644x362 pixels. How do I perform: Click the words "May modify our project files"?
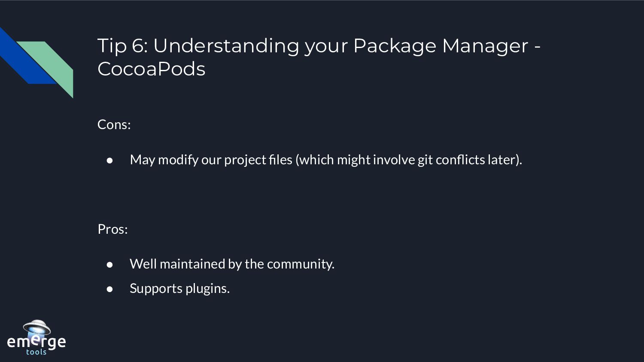click(x=211, y=160)
